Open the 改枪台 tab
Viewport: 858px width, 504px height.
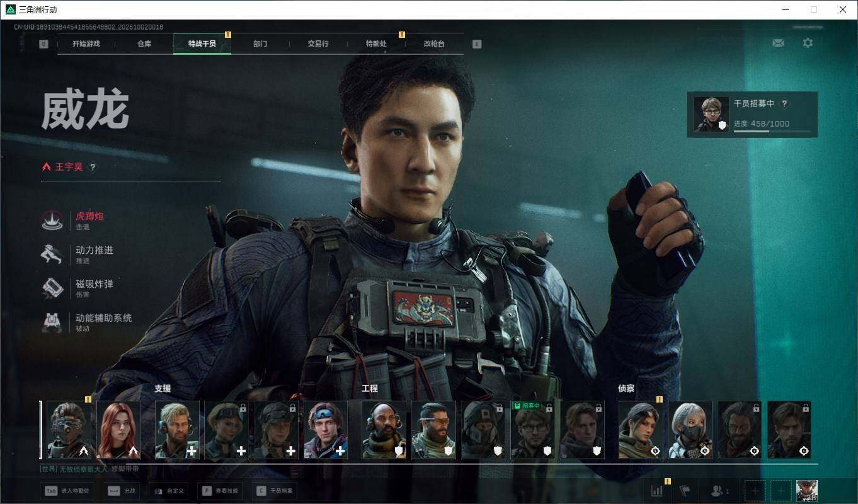(434, 44)
